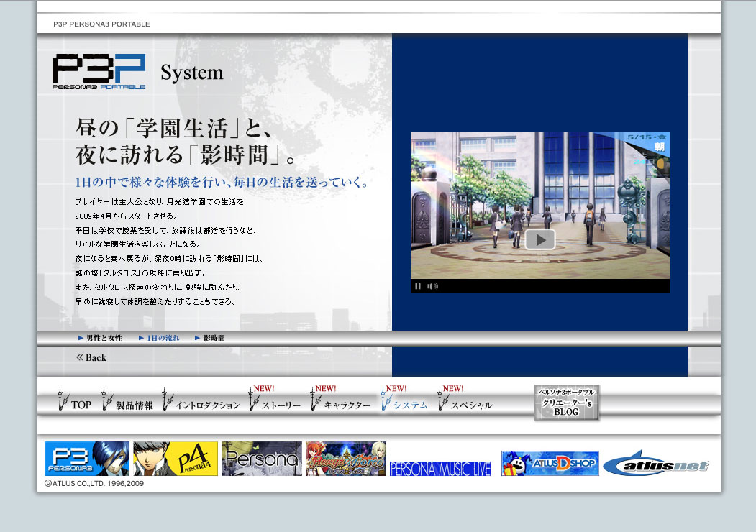Screen dimensions: 756x532
Task: Open the PERSONA MUSIC LIVE banner
Action: pos(440,469)
